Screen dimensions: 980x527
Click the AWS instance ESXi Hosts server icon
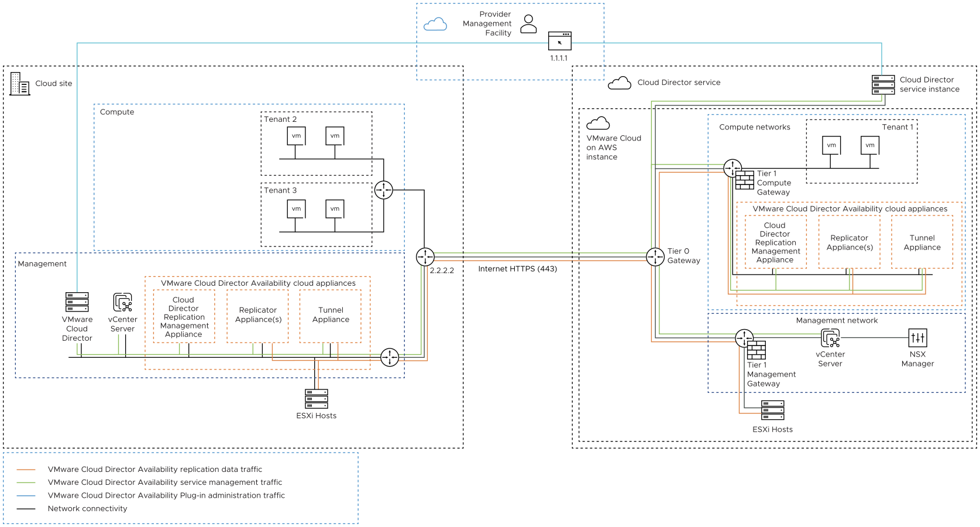pyautogui.click(x=773, y=410)
